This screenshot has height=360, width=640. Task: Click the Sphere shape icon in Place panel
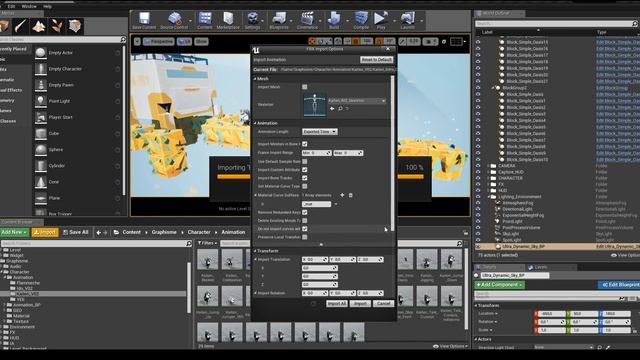pos(40,149)
